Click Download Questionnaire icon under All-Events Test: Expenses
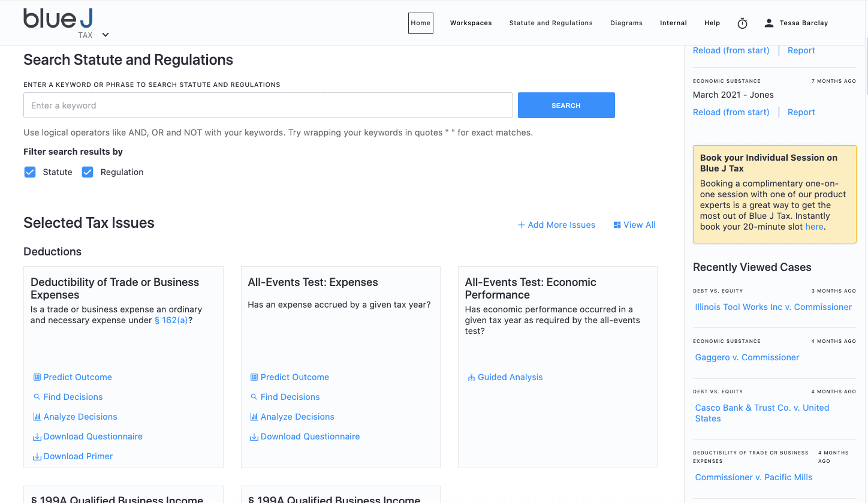The height and width of the screenshot is (503, 868). pyautogui.click(x=254, y=437)
